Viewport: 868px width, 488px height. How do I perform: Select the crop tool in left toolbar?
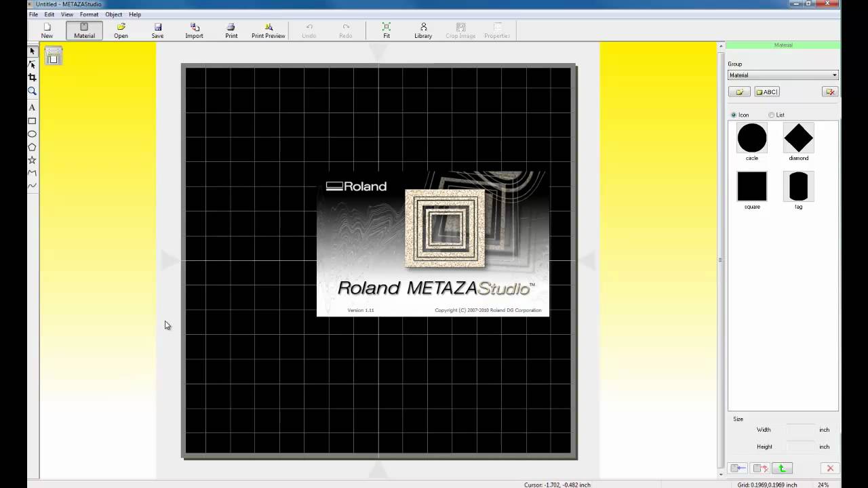point(32,78)
